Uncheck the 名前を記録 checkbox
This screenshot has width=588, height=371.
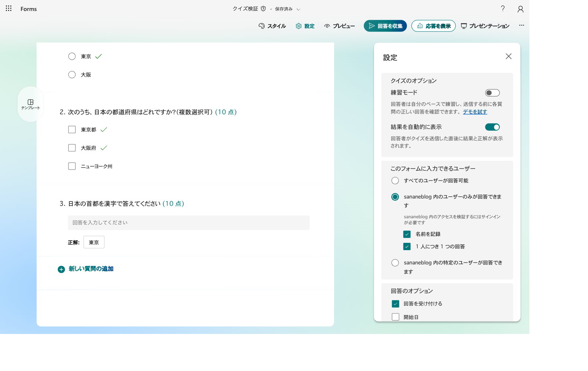tap(407, 234)
